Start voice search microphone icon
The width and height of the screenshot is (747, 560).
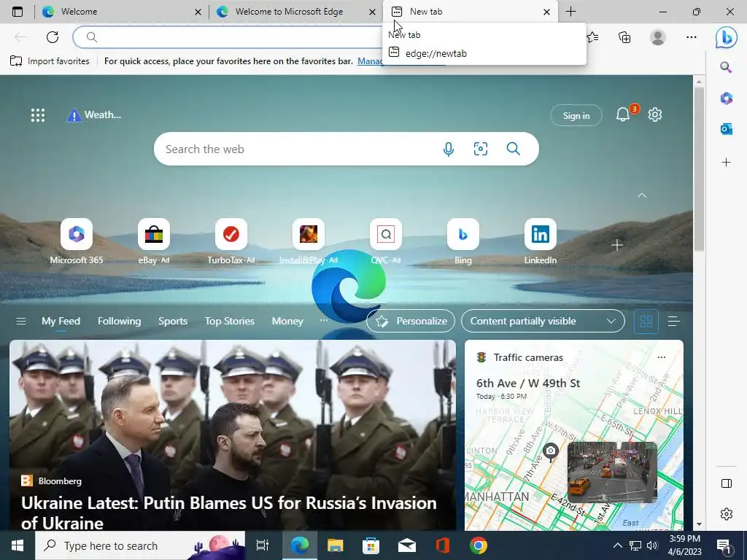point(449,149)
